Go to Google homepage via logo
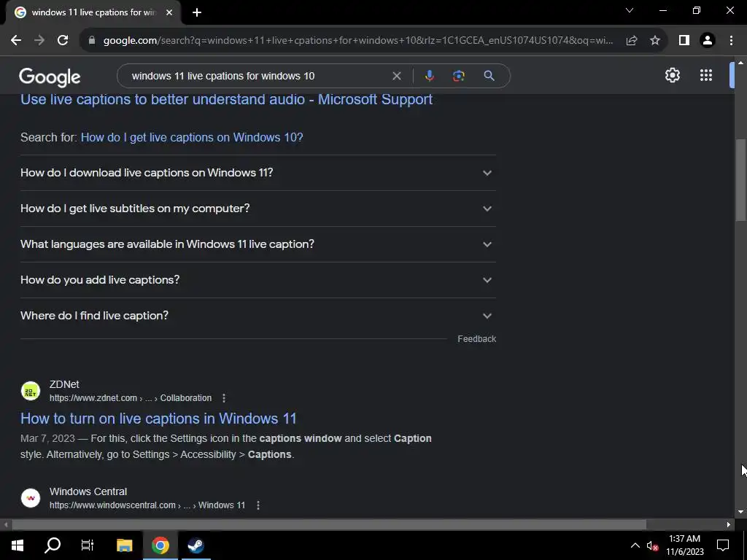 pyautogui.click(x=50, y=77)
